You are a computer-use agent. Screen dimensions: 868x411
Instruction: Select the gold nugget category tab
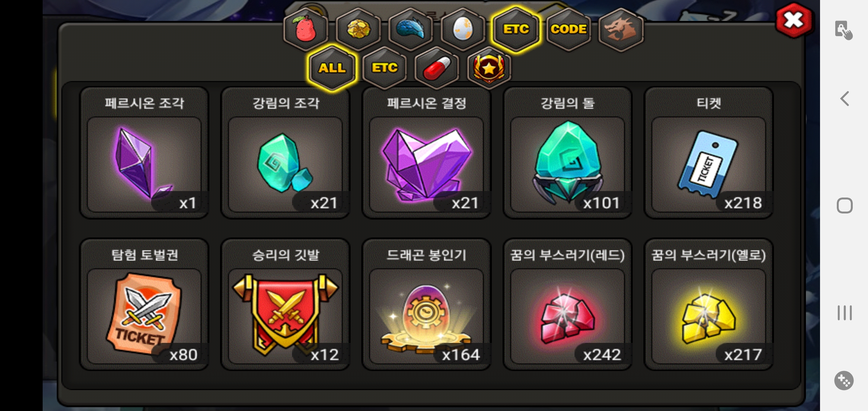click(358, 29)
